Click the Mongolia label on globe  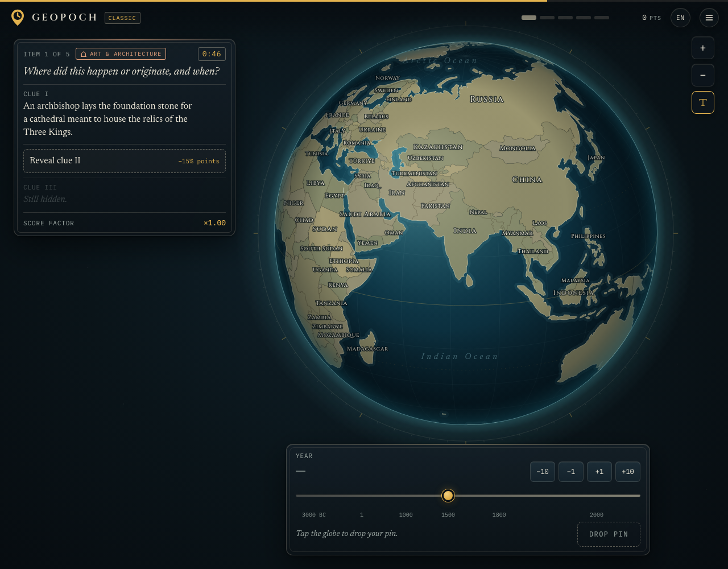518,148
